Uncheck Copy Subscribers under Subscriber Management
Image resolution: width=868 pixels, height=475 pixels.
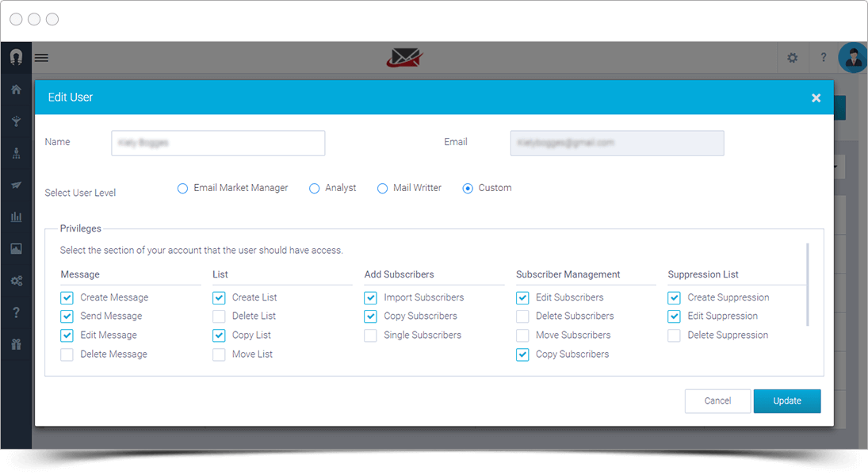tap(522, 354)
